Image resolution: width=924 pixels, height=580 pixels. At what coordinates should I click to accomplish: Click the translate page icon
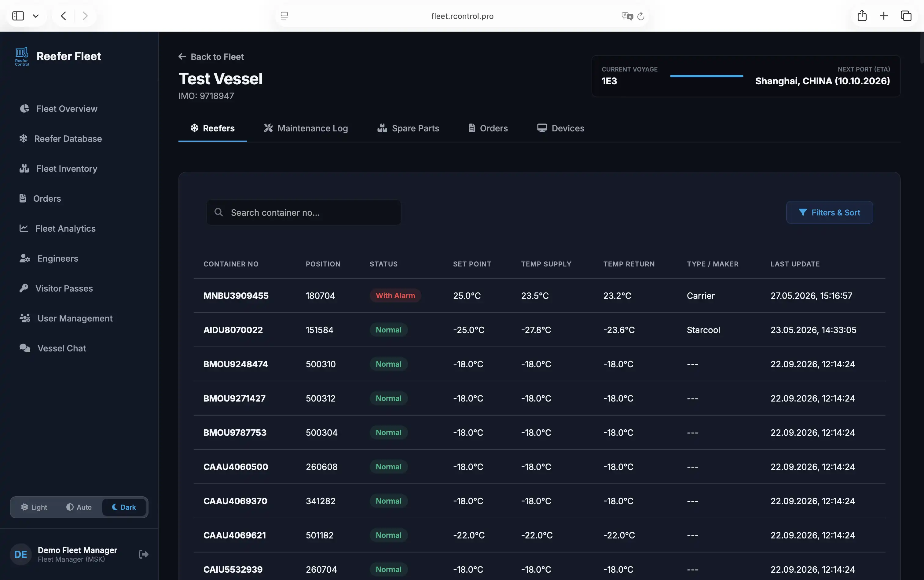pyautogui.click(x=627, y=16)
